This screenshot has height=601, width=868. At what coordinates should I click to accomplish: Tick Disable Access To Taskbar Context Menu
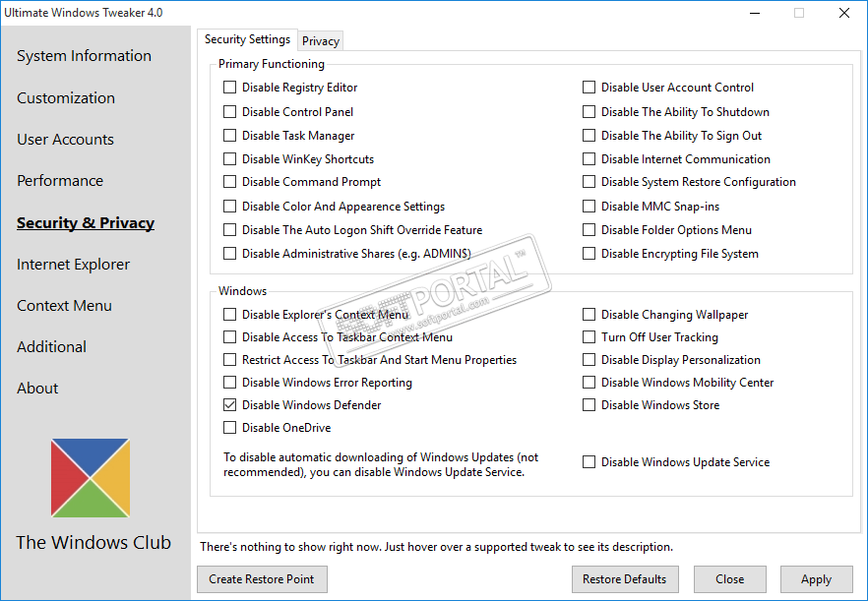click(x=229, y=337)
